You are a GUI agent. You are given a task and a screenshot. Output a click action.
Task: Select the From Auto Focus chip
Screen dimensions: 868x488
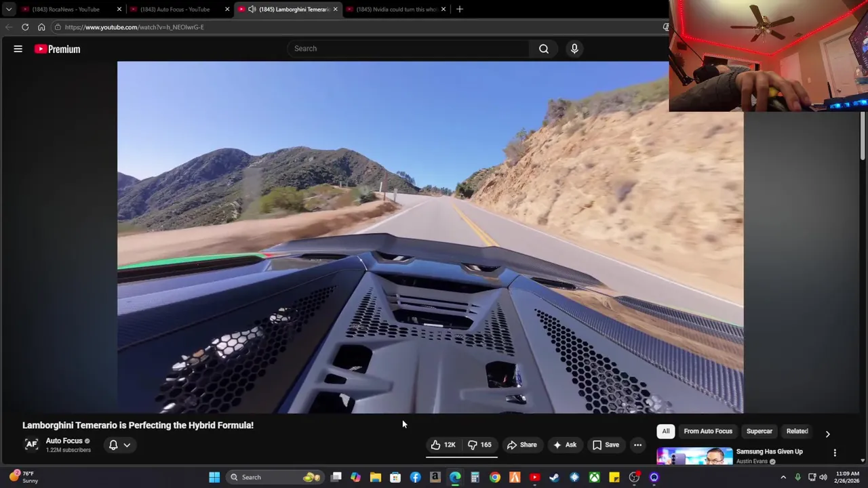pyautogui.click(x=708, y=431)
